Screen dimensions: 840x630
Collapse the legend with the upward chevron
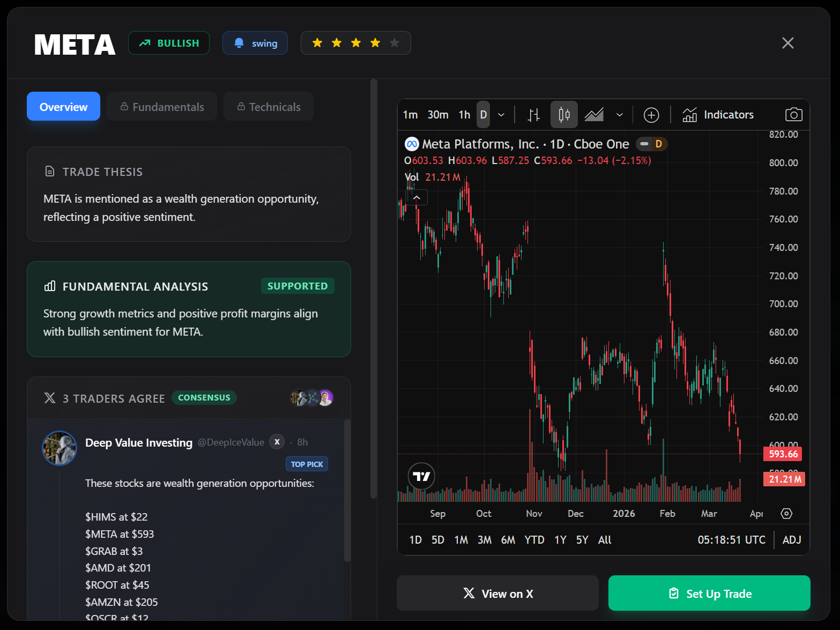417,197
